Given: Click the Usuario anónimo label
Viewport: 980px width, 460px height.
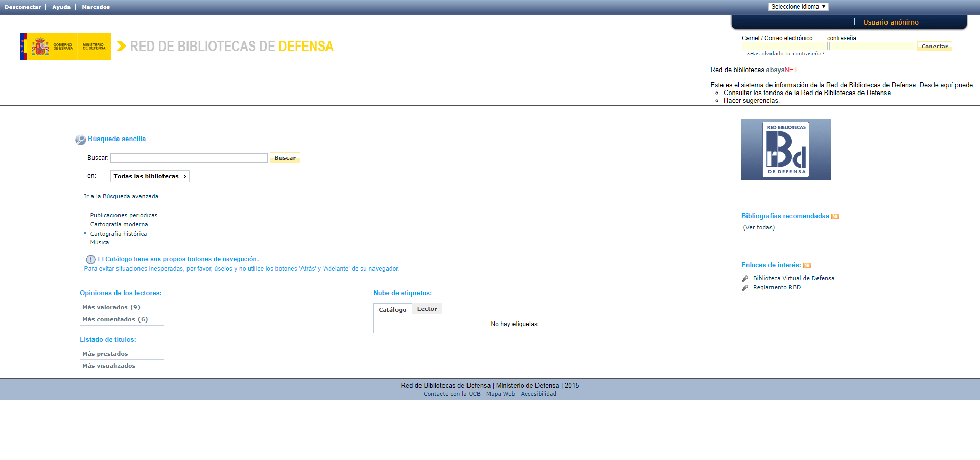Looking at the screenshot, I should [891, 22].
